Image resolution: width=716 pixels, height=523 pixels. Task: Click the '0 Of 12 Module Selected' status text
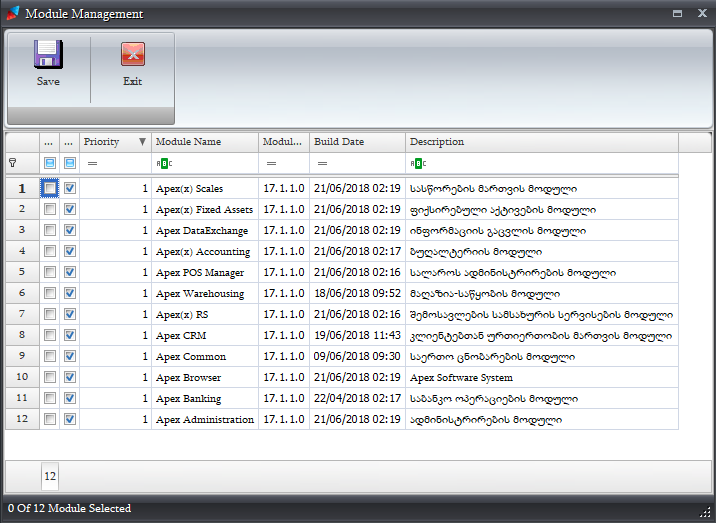tap(69, 508)
